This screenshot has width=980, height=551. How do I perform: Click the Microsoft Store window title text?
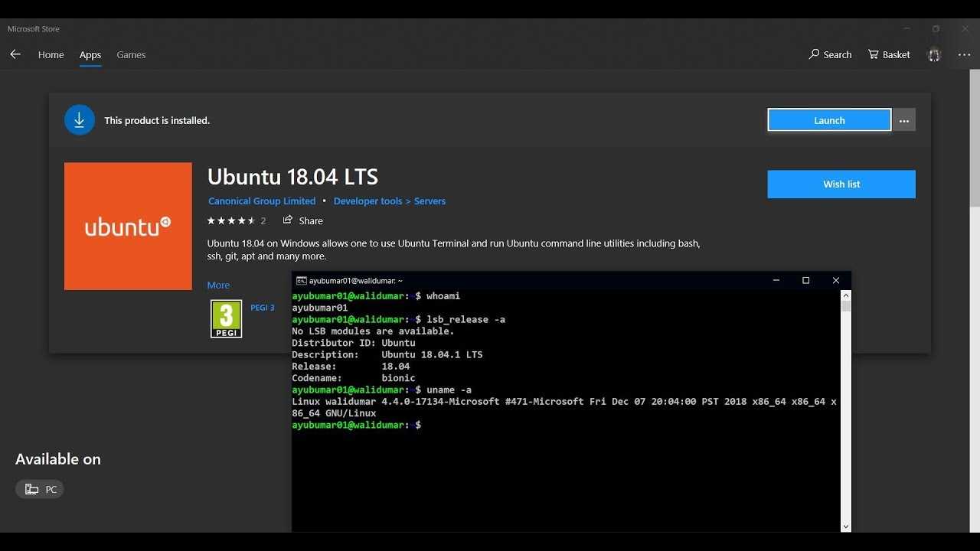34,29
